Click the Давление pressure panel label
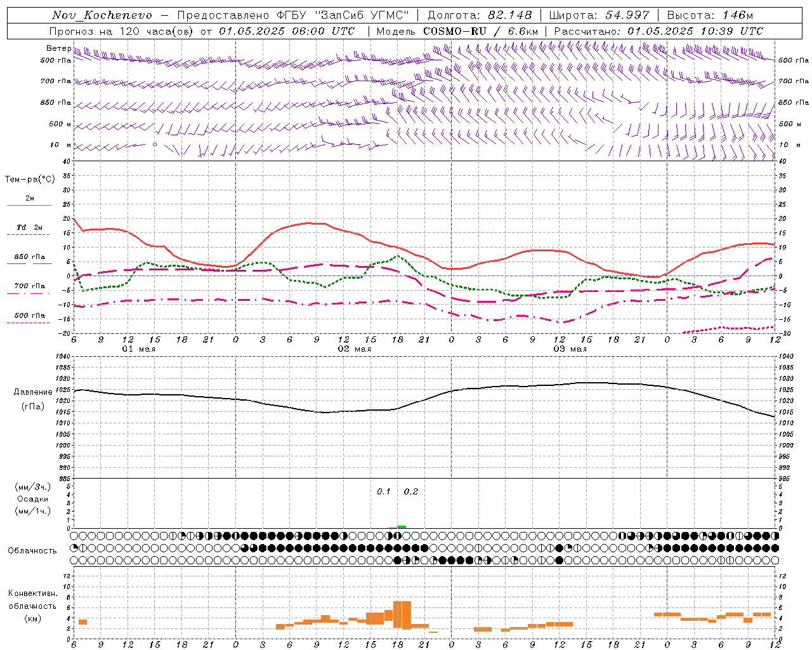 tap(33, 392)
